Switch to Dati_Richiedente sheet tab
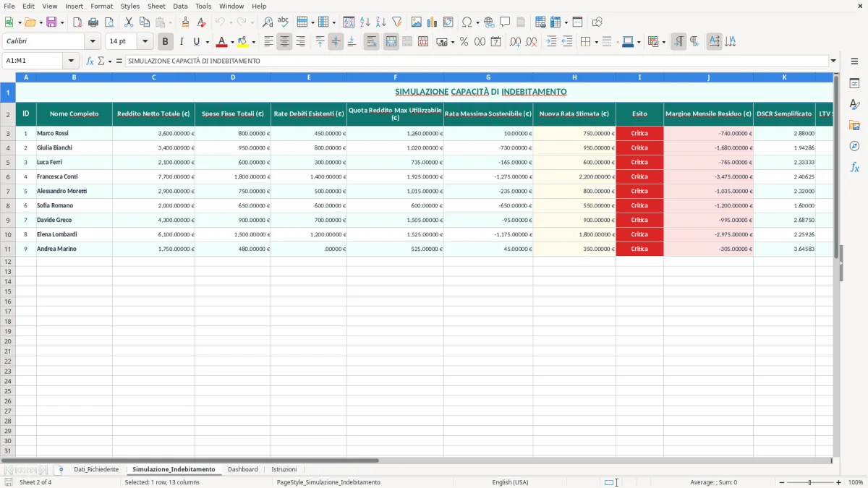The height and width of the screenshot is (488, 868). click(96, 469)
